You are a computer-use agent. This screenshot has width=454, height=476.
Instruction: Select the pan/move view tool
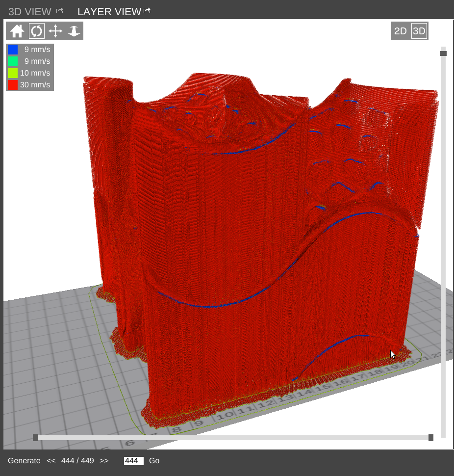(x=55, y=31)
